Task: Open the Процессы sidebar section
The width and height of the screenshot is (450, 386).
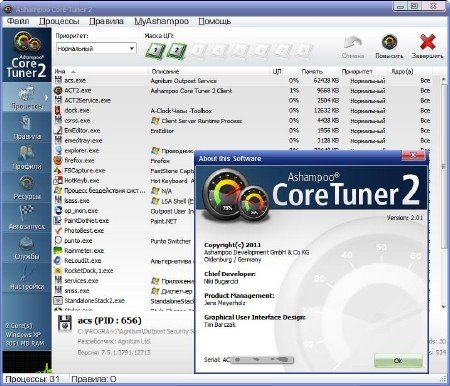Action: click(x=27, y=97)
